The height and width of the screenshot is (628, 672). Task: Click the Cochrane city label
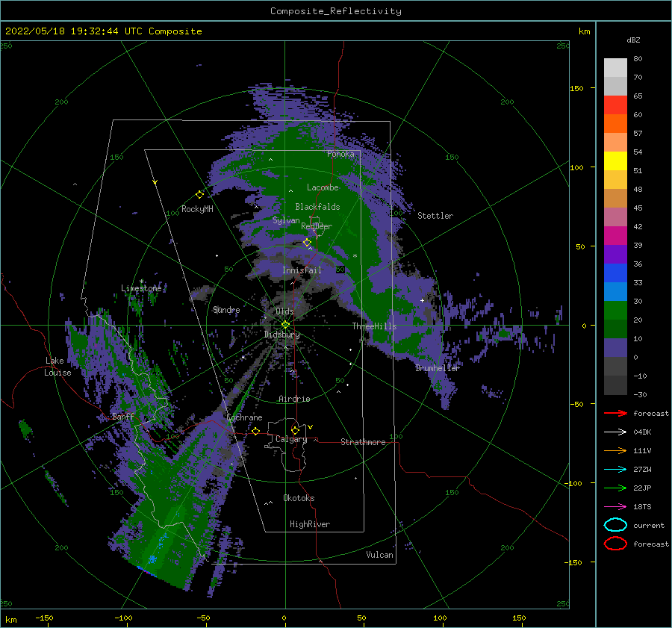tap(244, 417)
